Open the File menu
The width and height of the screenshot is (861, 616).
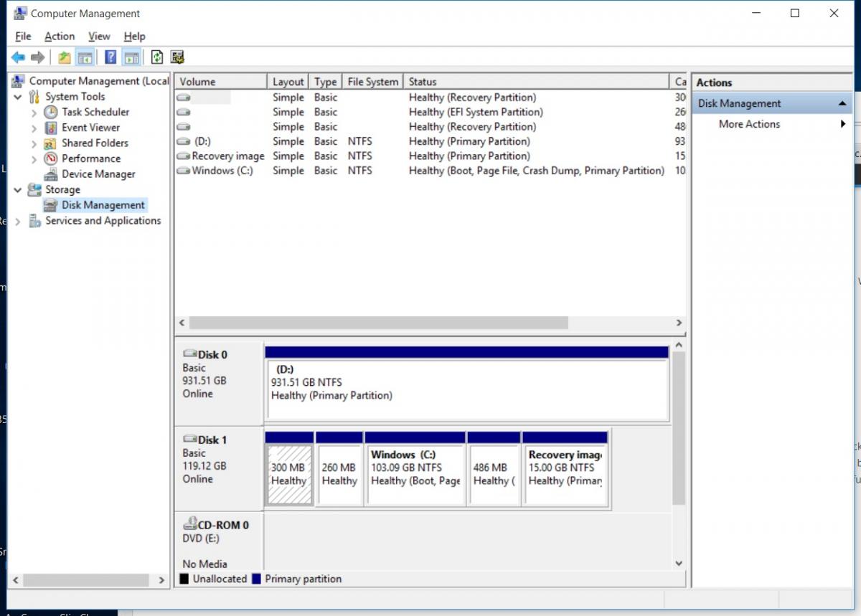tap(23, 36)
